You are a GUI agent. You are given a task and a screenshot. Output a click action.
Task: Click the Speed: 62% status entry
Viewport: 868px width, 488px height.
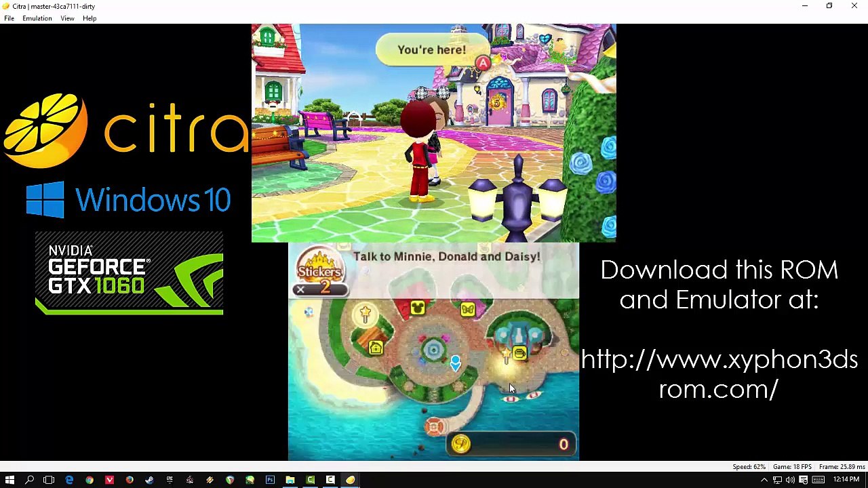coord(749,467)
